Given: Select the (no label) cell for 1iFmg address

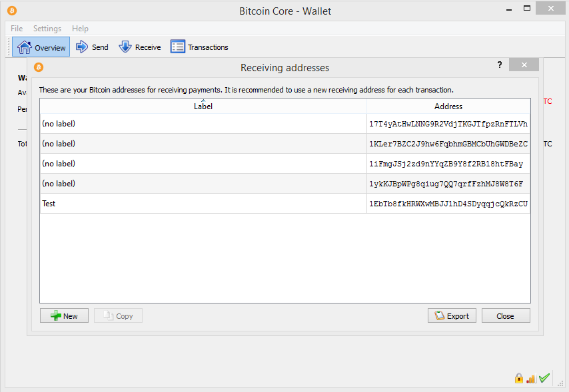Looking at the screenshot, I should click(203, 164).
